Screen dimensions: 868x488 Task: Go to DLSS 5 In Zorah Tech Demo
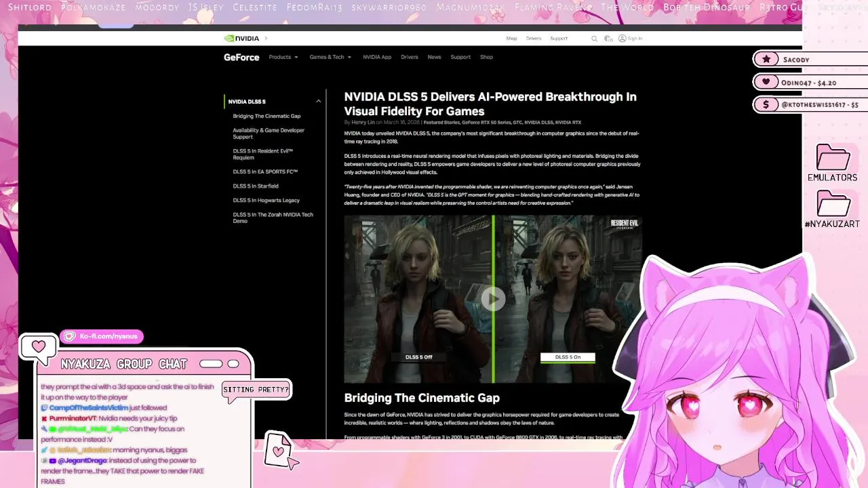tap(273, 218)
